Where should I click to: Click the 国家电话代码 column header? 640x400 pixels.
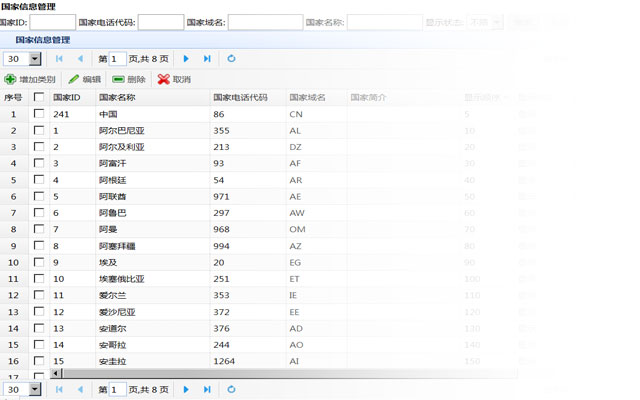tap(240, 98)
